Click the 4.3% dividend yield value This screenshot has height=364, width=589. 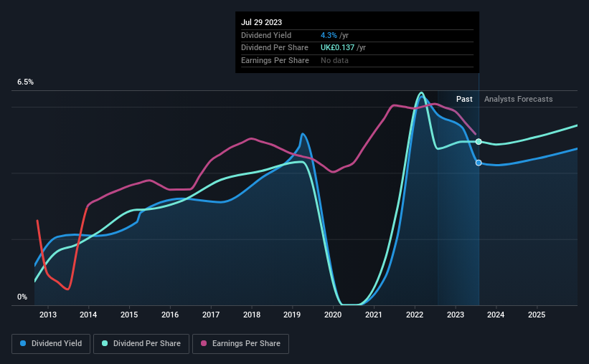[329, 35]
